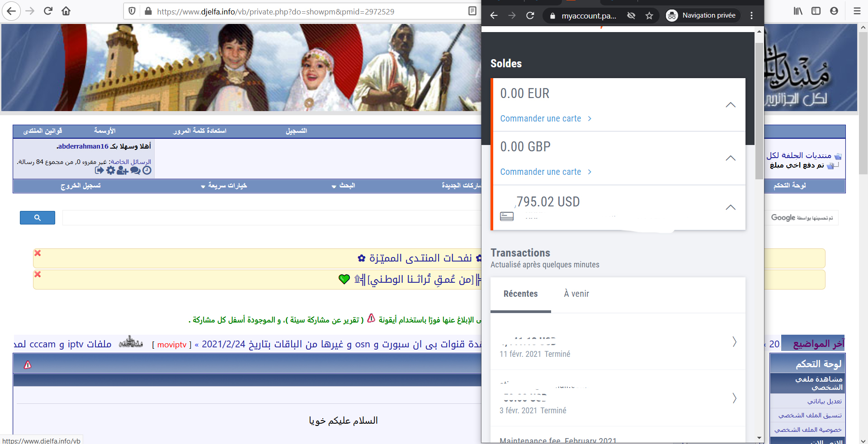Screen dimensions: 868x444
Task: Open the chat bubbles icon in welcome box
Action: pos(135,170)
